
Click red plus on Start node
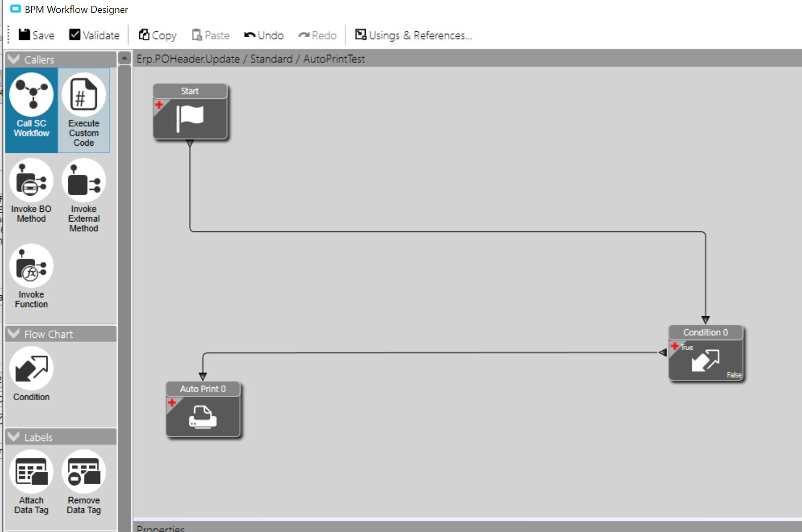[x=159, y=105]
